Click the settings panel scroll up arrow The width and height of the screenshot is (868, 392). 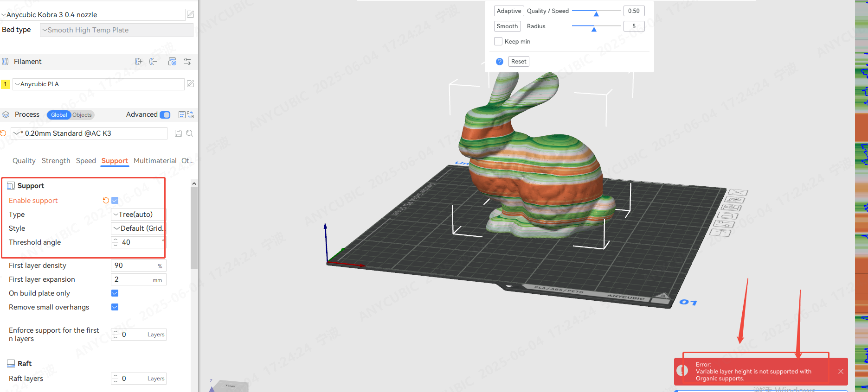point(194,183)
